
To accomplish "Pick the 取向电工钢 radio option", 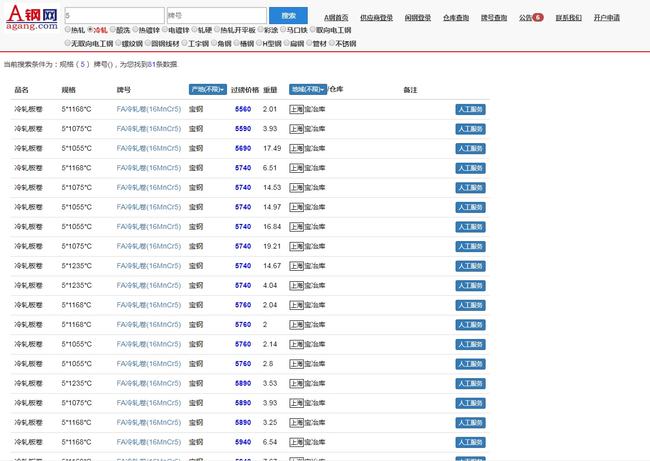I will pyautogui.click(x=313, y=29).
